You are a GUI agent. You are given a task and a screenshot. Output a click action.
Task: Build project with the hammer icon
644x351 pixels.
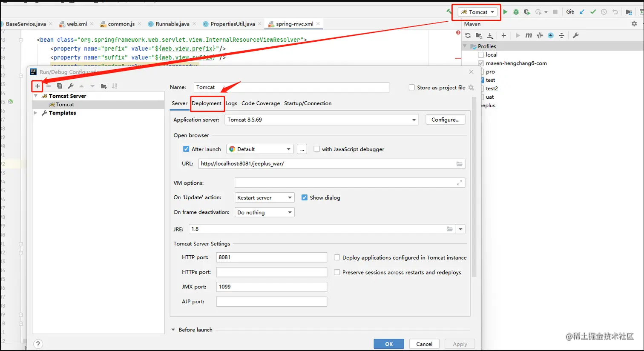pos(449,11)
